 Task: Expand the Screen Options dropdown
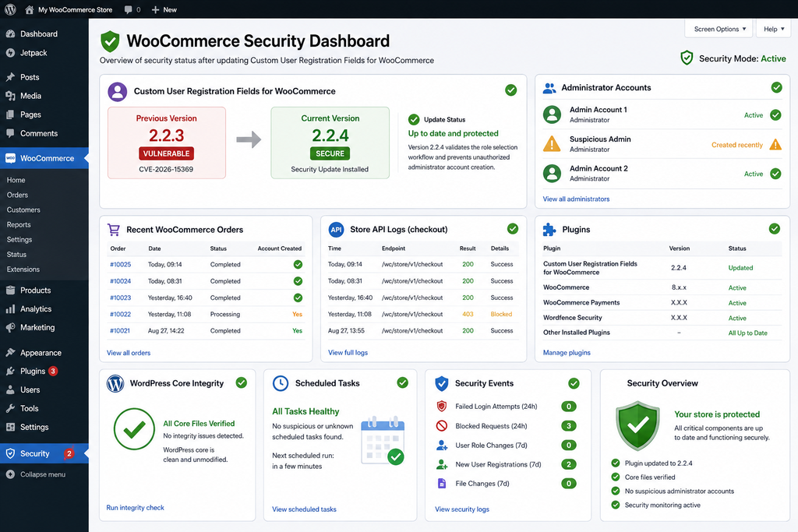[x=719, y=29]
